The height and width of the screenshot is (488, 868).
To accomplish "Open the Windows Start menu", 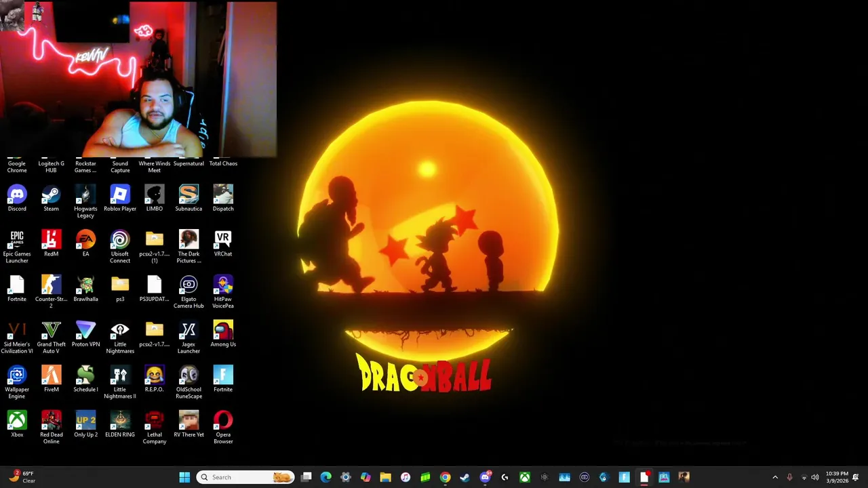I will [184, 477].
